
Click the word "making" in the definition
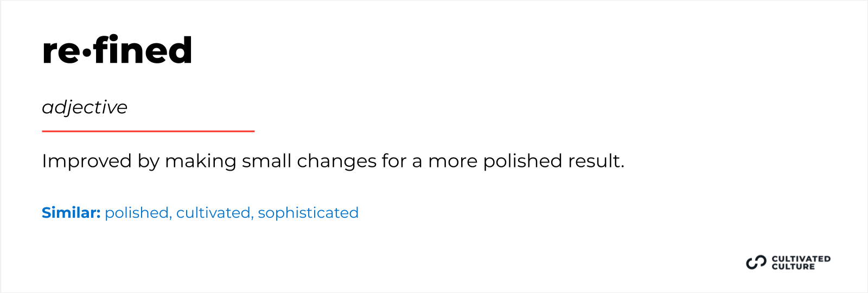pos(201,161)
